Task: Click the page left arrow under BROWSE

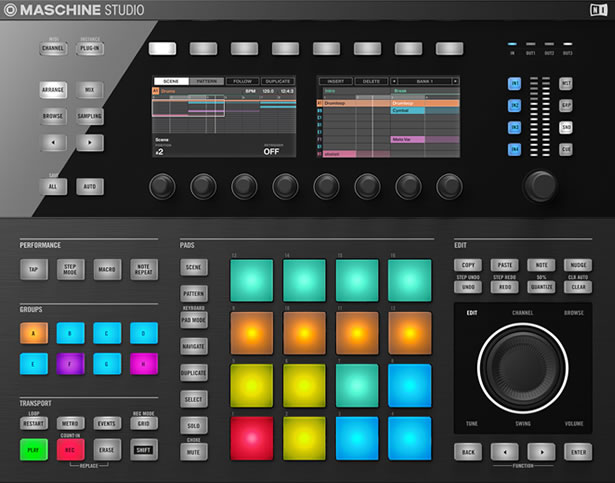Action: pyautogui.click(x=53, y=142)
